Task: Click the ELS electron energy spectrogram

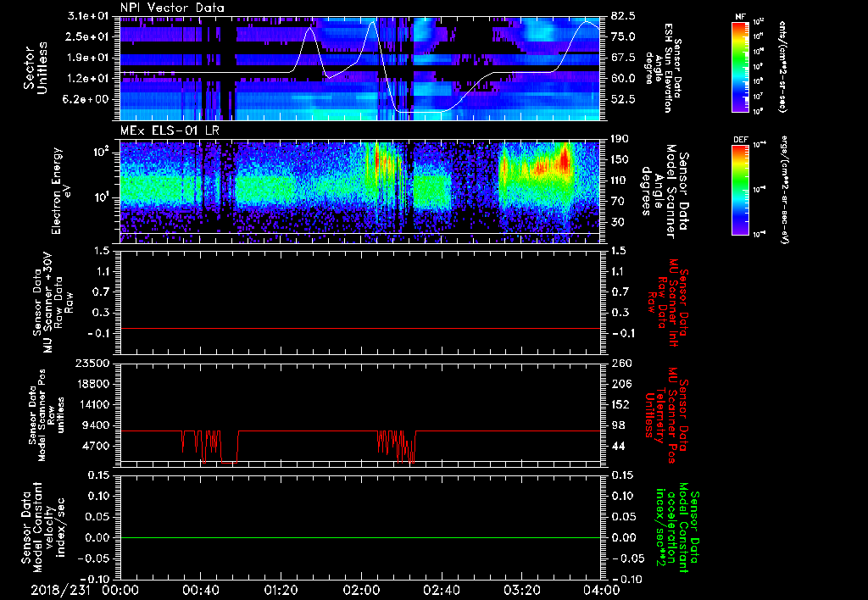Action: pos(359,192)
